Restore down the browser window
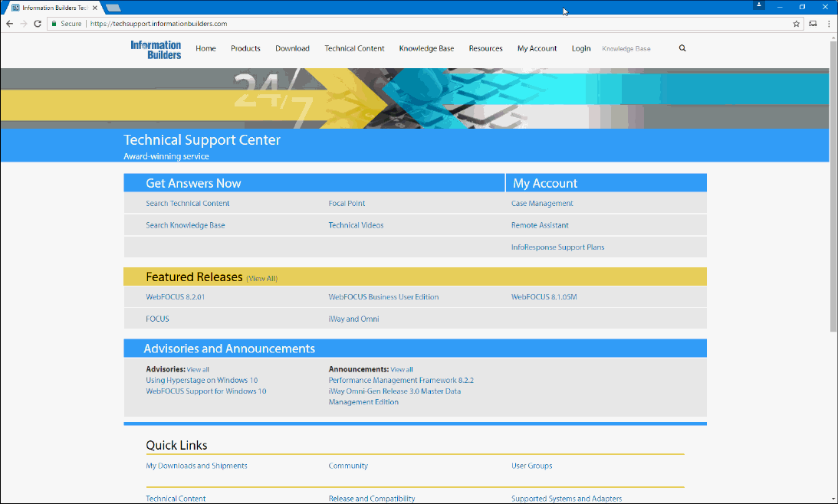Viewport: 838px width, 504px height. point(802,6)
